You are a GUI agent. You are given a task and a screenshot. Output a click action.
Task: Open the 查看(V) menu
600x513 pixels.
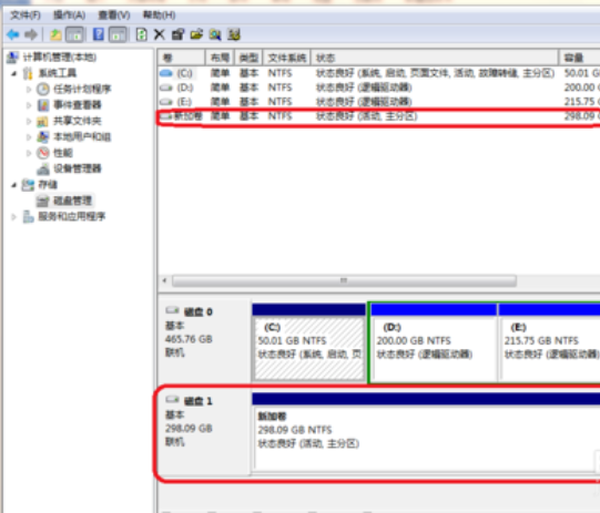113,16
